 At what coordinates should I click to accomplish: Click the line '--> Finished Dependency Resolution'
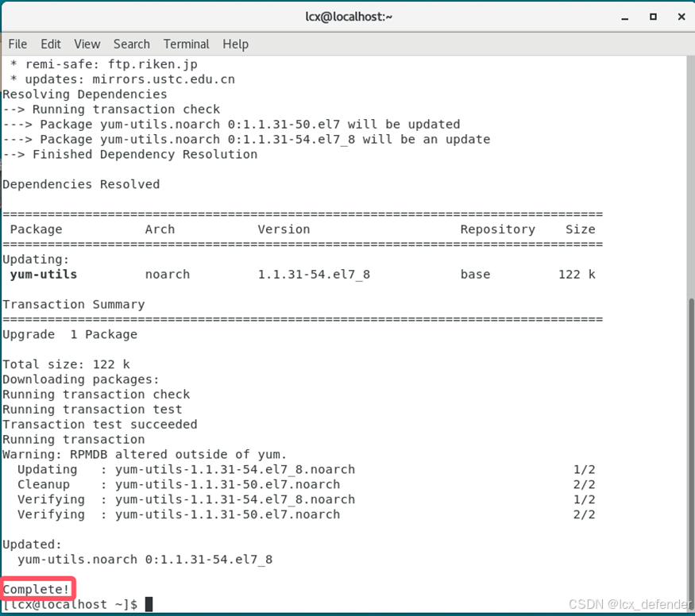click(x=130, y=155)
